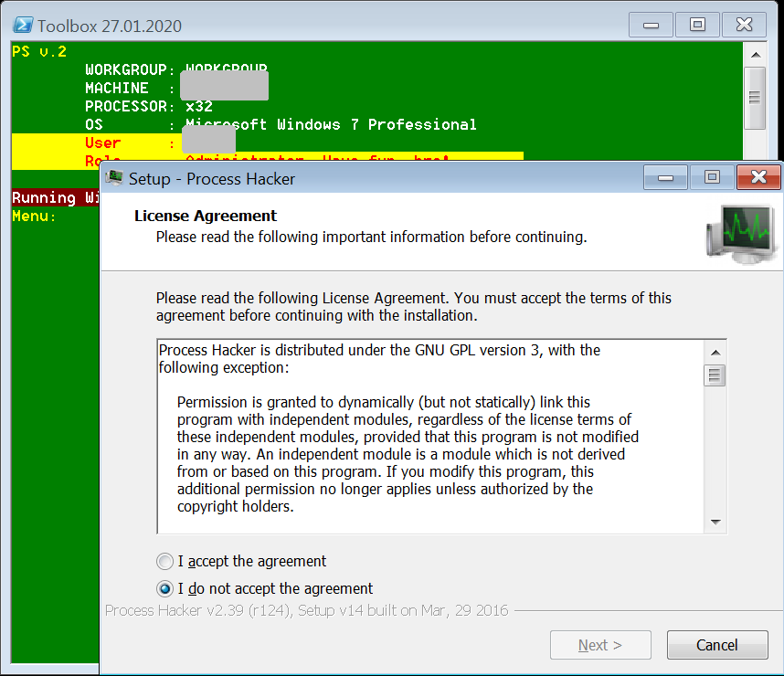Click 'PS v.2' text in Toolbox console
Image resolution: width=784 pixels, height=676 pixels.
[x=39, y=51]
